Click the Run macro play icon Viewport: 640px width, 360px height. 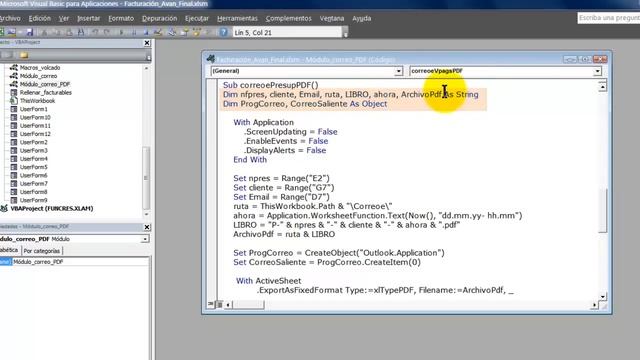[x=121, y=32]
